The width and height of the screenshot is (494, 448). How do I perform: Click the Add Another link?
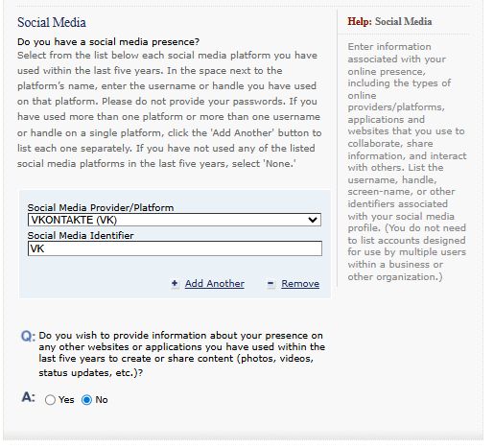(x=215, y=284)
